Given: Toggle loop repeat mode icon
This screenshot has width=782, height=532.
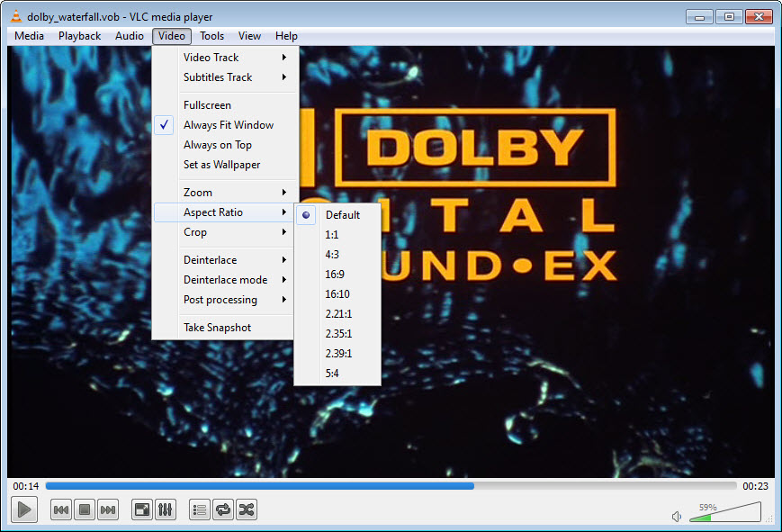Looking at the screenshot, I should pyautogui.click(x=223, y=509).
